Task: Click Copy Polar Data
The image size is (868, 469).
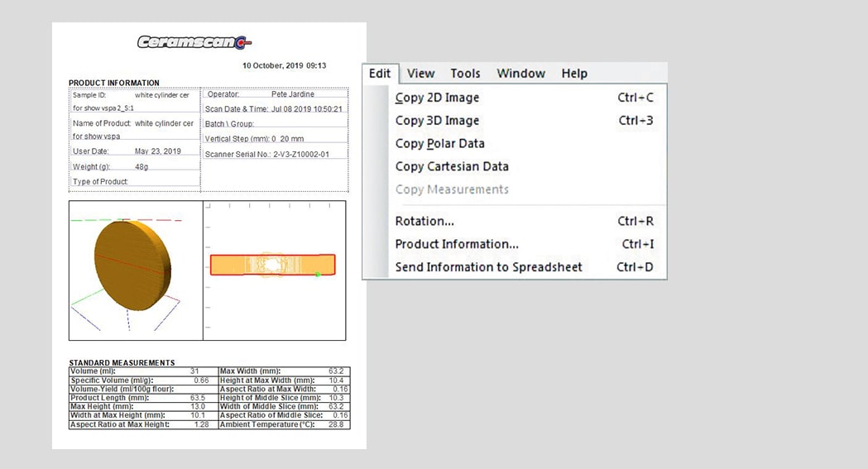Action: point(439,144)
